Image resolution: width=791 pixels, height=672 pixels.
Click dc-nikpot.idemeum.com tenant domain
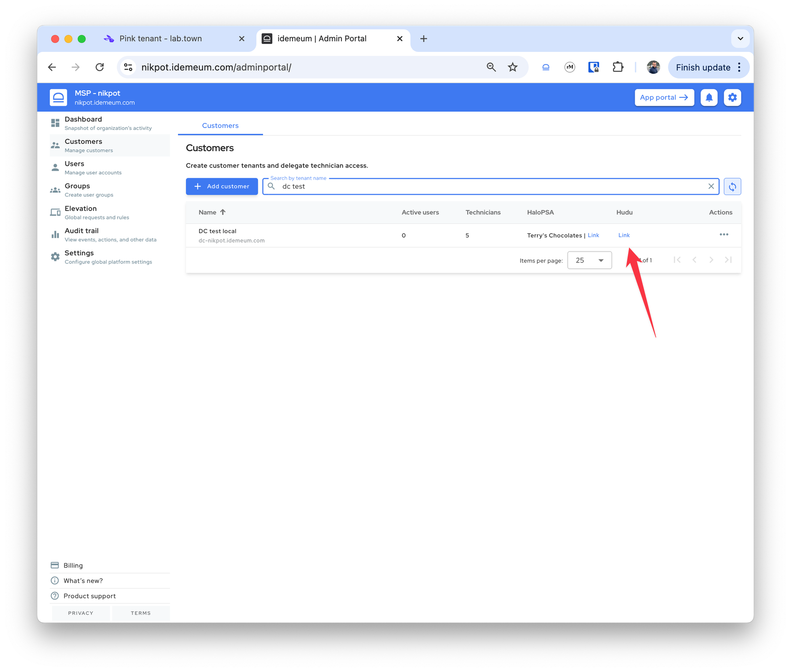[231, 241]
